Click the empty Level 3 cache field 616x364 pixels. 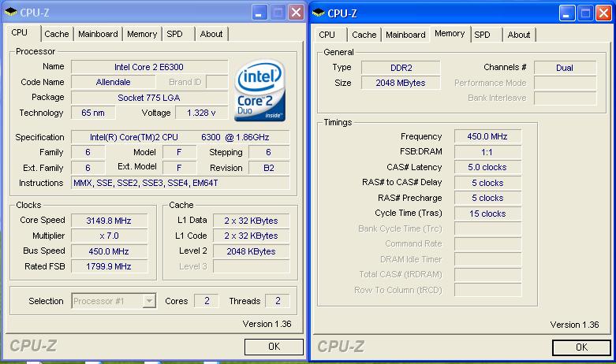point(251,266)
